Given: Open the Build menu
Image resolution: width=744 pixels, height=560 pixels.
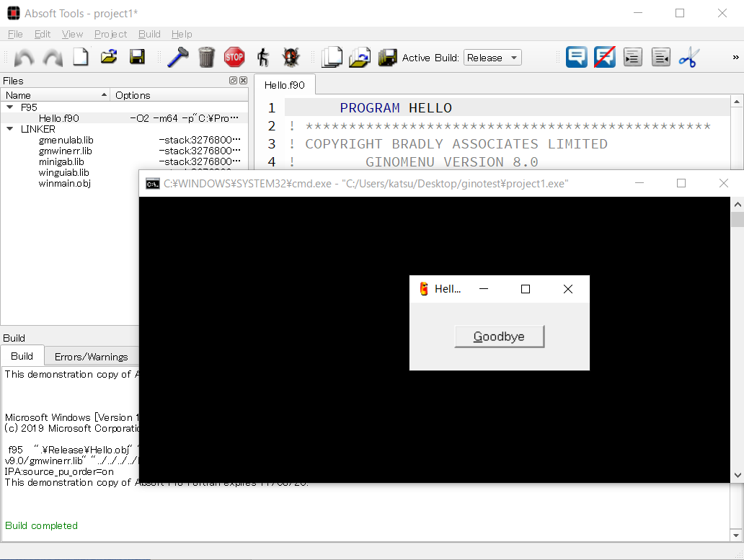Looking at the screenshot, I should 149,34.
